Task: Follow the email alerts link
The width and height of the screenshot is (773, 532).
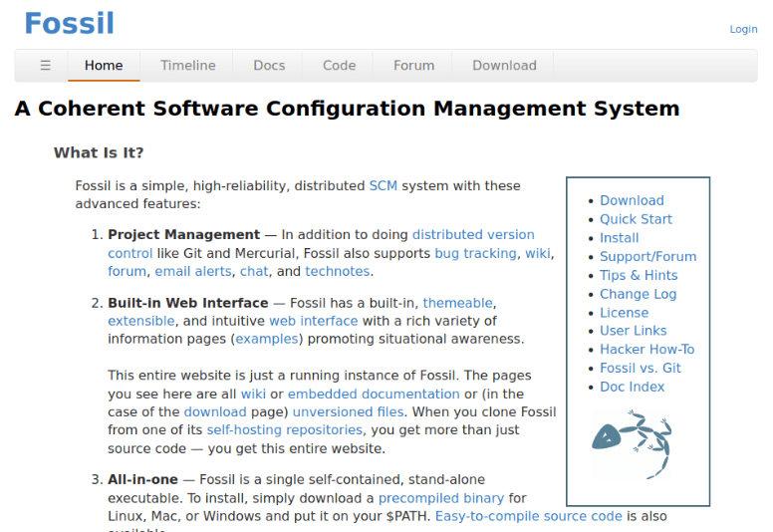Action: pyautogui.click(x=193, y=272)
